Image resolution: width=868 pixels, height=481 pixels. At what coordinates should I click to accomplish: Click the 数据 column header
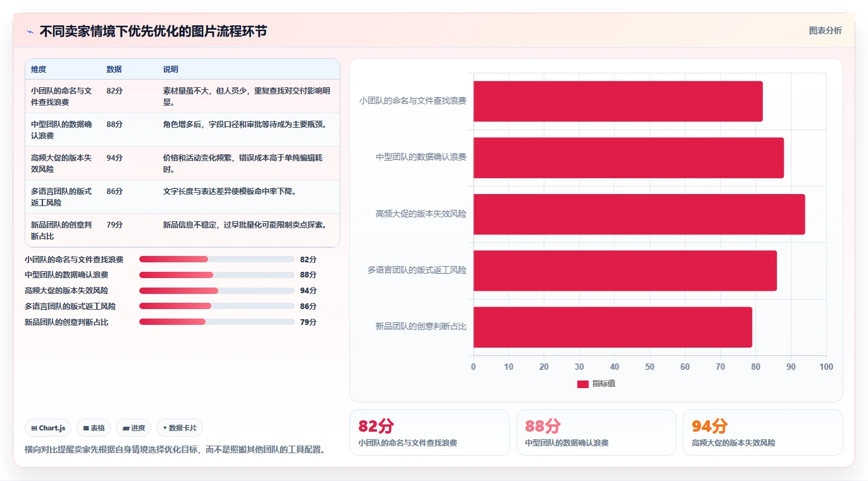(x=115, y=70)
